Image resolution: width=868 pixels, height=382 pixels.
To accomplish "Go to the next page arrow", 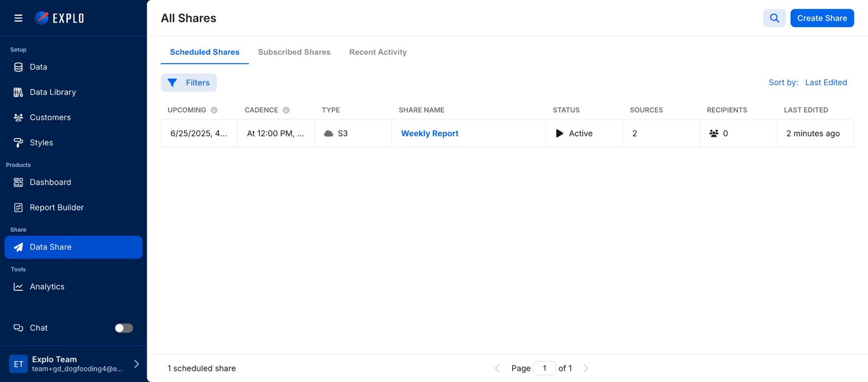I will [x=586, y=368].
